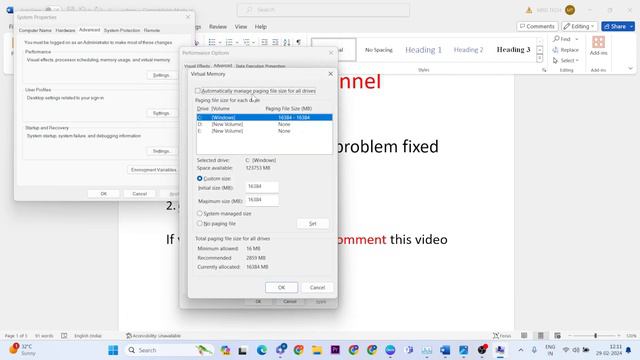Click the Decrease Indent icon in Word

pos(264,42)
